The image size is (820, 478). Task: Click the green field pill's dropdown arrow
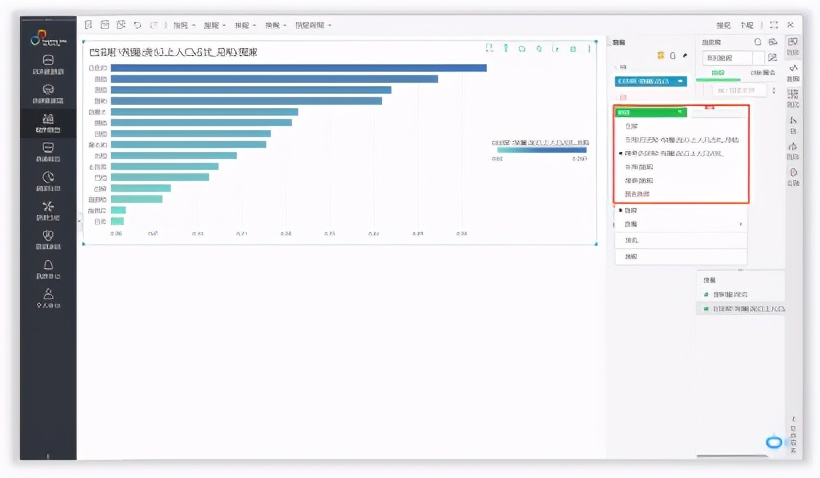[x=680, y=112]
